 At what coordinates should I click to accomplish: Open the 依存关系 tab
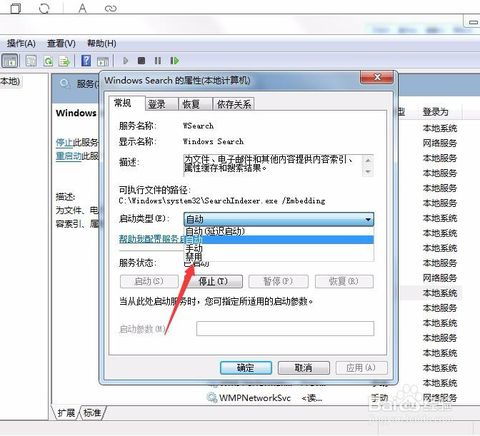(x=234, y=104)
